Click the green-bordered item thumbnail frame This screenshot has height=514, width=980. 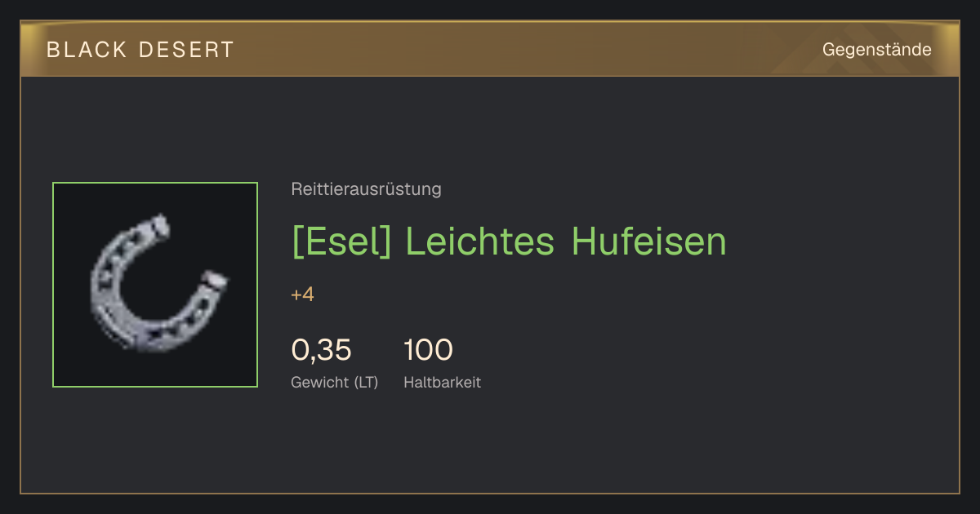click(155, 285)
